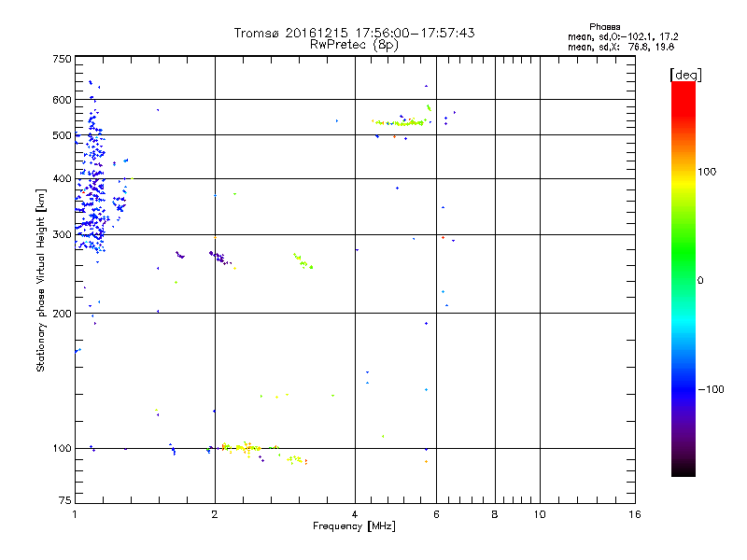Click the '16' frequency tick label

click(x=635, y=514)
